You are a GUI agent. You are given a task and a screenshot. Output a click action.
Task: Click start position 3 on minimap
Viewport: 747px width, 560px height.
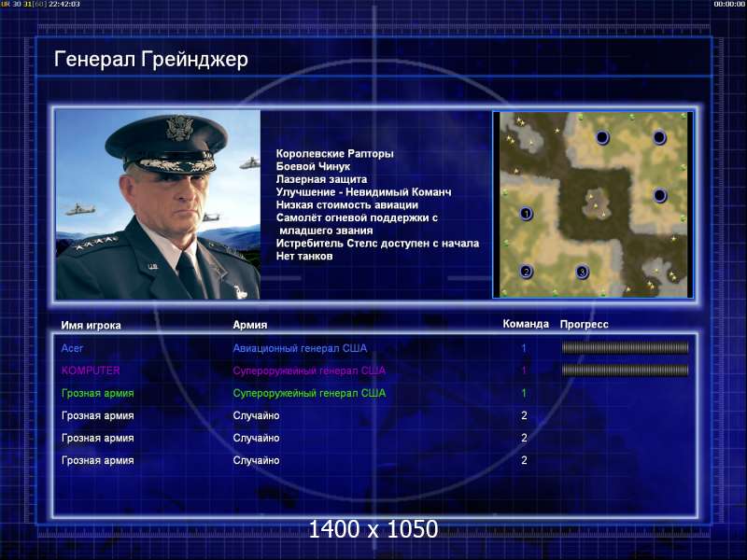[x=582, y=272]
